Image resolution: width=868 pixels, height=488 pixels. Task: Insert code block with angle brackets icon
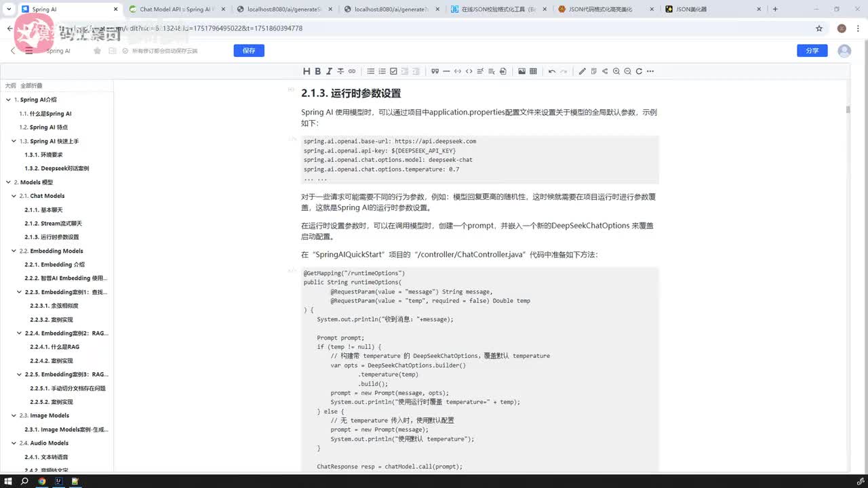pyautogui.click(x=469, y=71)
